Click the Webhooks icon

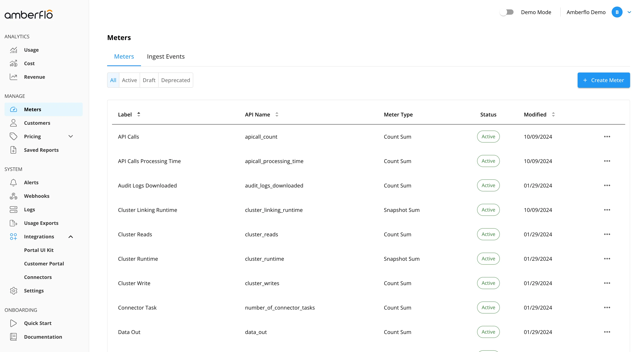click(x=14, y=196)
